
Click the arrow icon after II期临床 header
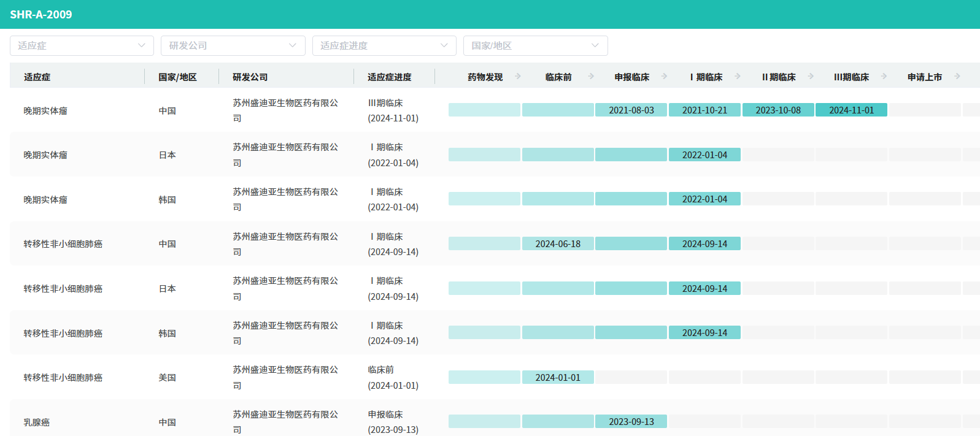click(811, 77)
